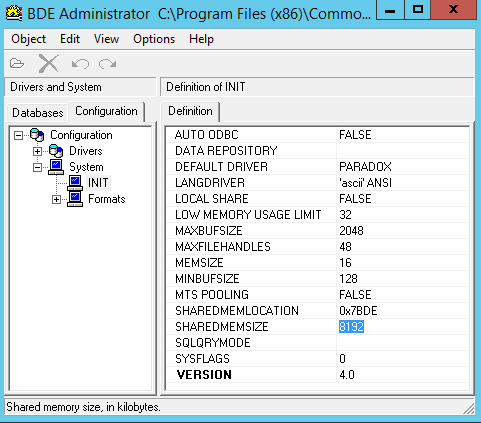This screenshot has height=423, width=481.
Task: Select the System computer icon
Action: click(56, 167)
